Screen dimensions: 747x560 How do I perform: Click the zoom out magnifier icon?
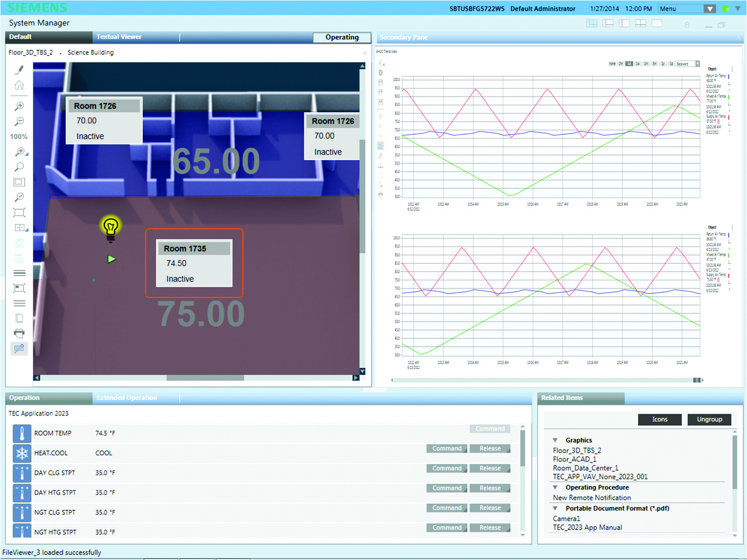[19, 121]
